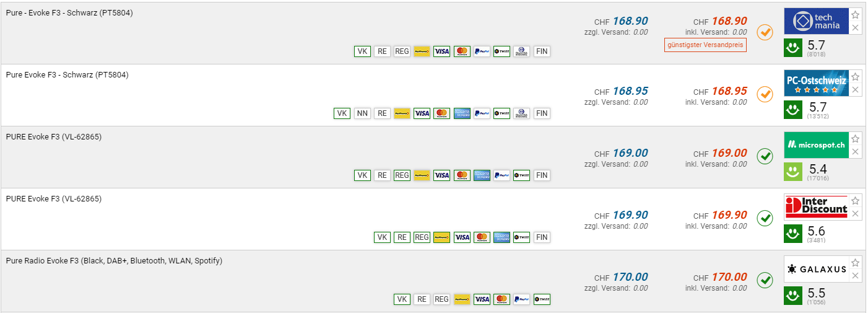Click the PostFinance icon in the microspot offer

pyautogui.click(x=422, y=175)
